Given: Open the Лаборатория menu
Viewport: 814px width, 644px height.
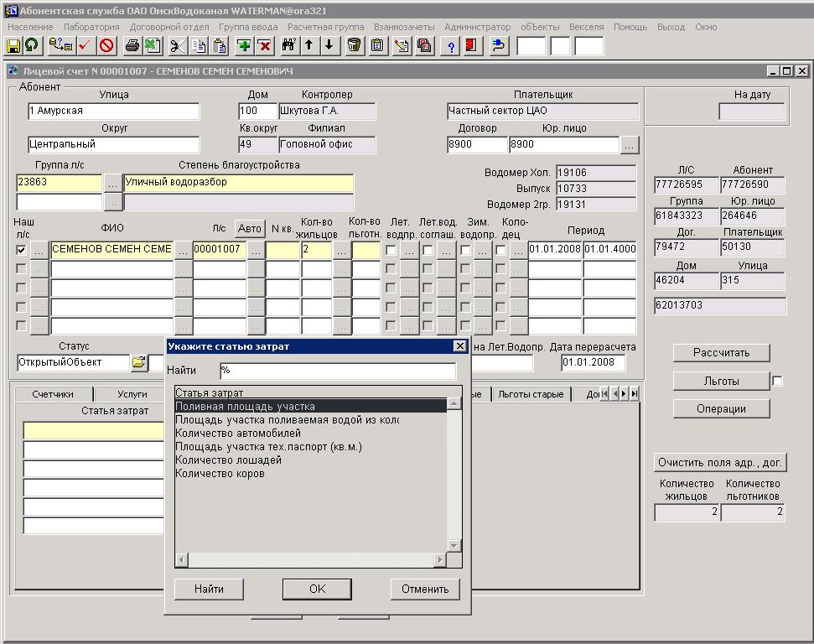Looking at the screenshot, I should [91, 27].
